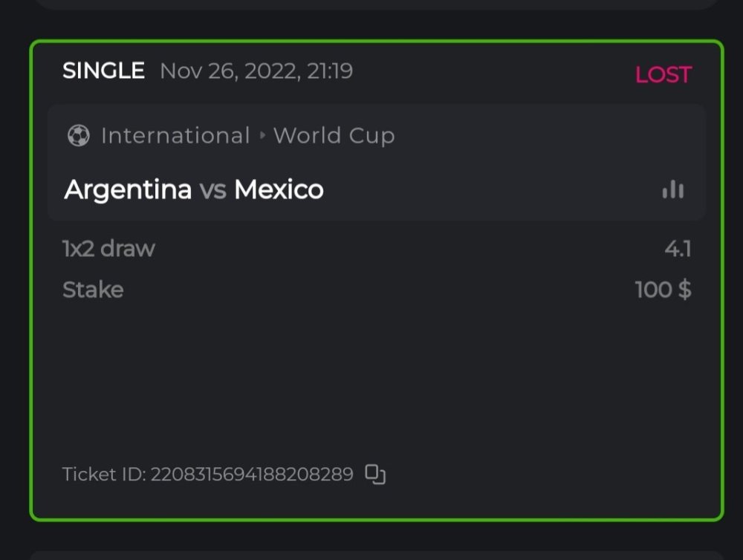This screenshot has width=743, height=560.
Task: Open the Argentina vs Mexico match page
Action: (x=195, y=189)
